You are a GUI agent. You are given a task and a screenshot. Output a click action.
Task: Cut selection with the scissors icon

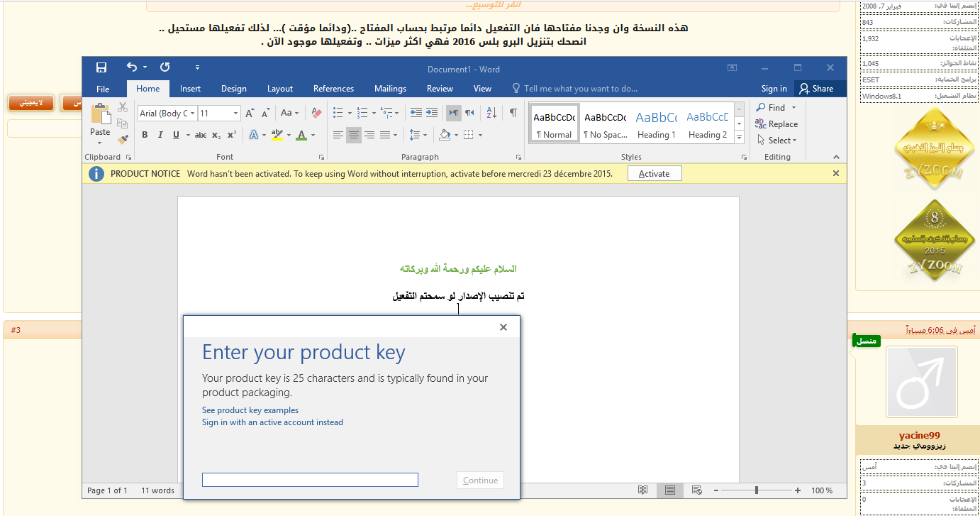(x=123, y=107)
